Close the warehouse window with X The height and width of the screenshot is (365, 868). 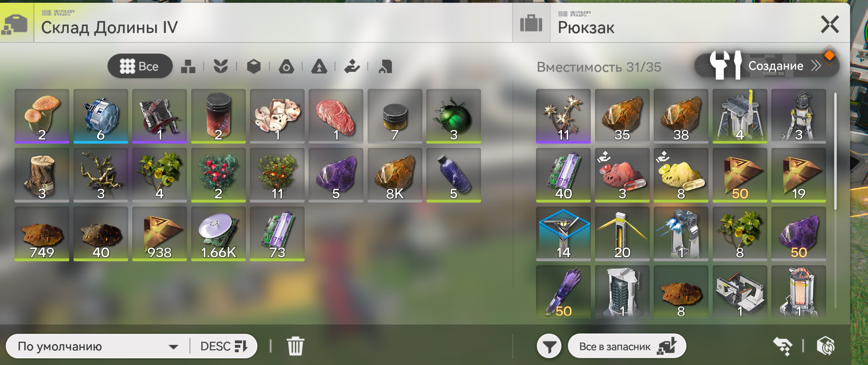(x=830, y=24)
